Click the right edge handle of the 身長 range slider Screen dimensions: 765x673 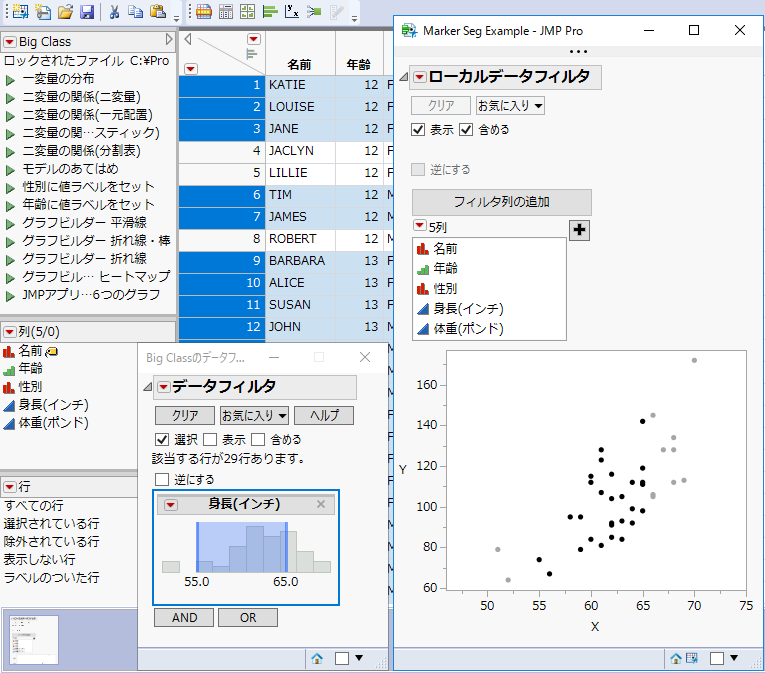287,547
